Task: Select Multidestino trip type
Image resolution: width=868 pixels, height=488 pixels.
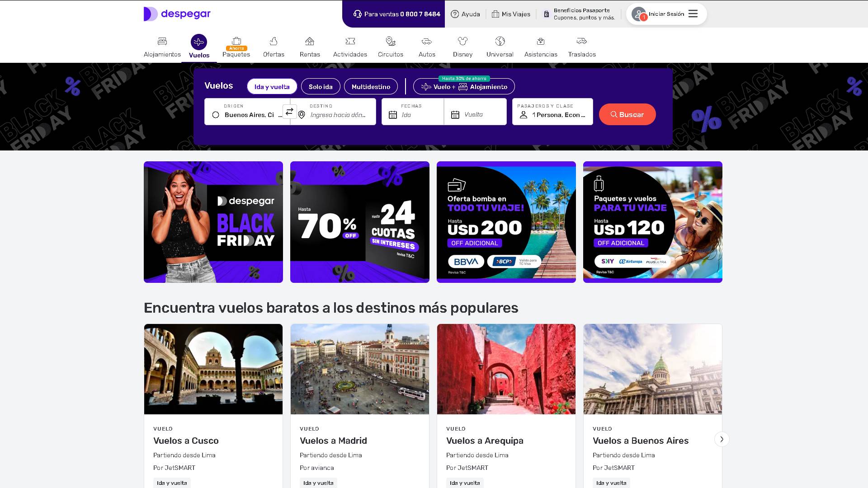Action: [371, 87]
